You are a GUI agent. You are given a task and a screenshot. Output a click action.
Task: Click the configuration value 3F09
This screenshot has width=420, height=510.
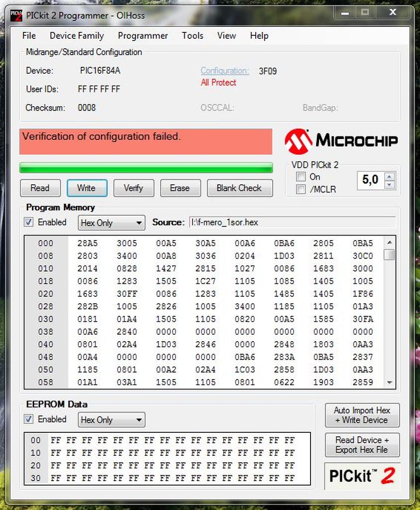268,71
